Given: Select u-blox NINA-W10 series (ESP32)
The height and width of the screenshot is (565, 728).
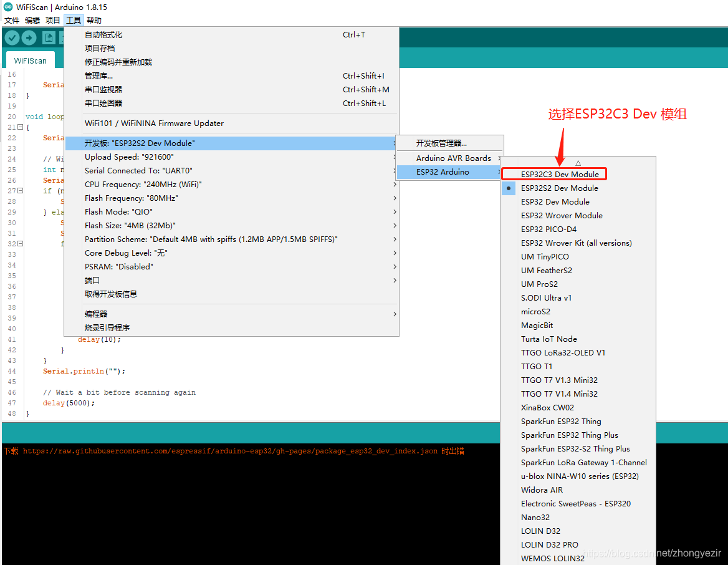Looking at the screenshot, I should [x=578, y=476].
